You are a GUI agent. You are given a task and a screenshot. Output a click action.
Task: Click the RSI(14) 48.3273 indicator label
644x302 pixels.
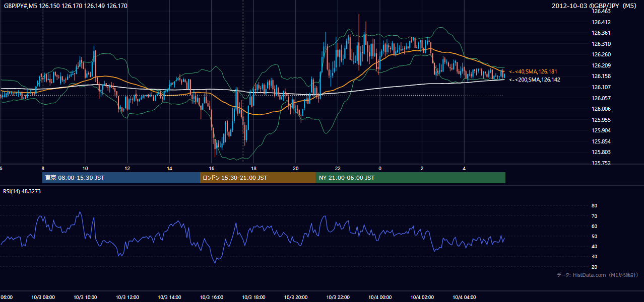[22, 191]
